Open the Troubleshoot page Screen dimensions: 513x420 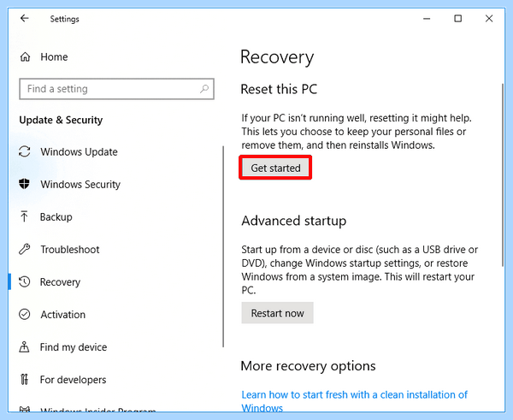pos(70,250)
